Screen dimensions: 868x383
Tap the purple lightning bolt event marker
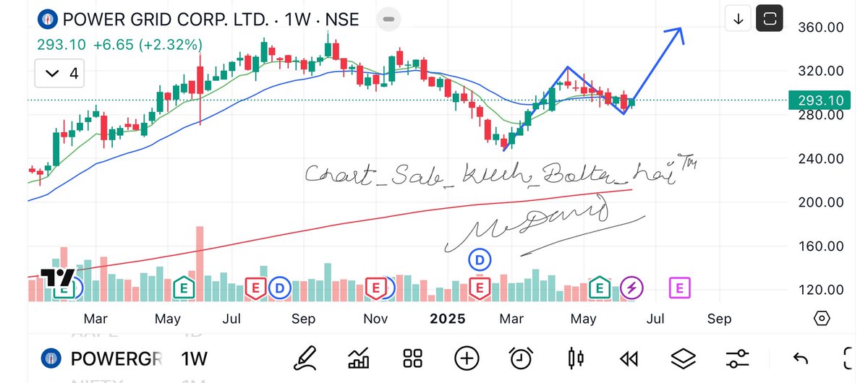click(x=632, y=288)
